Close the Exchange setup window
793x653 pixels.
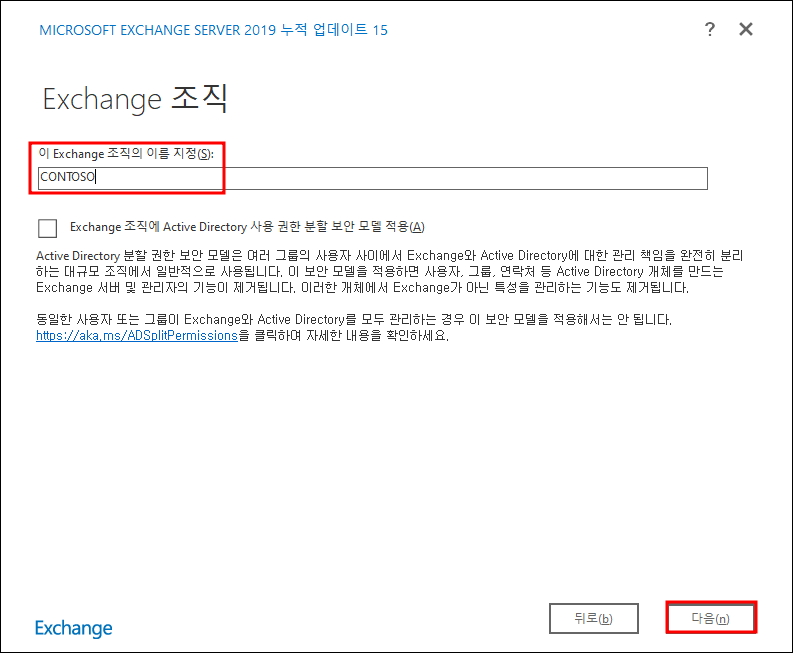click(x=746, y=29)
